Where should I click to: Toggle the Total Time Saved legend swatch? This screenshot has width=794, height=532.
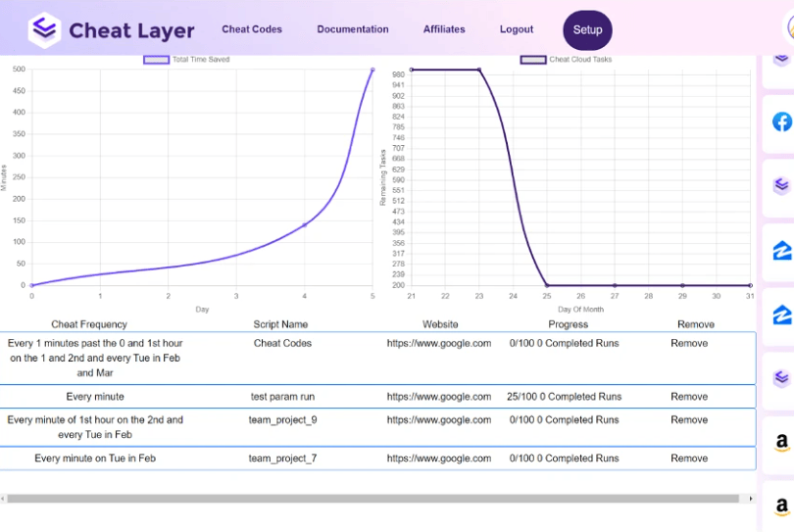click(156, 60)
